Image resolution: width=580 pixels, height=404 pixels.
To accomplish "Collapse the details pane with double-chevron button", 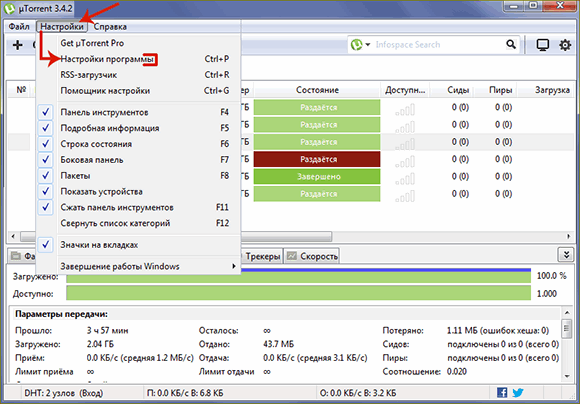I will pyautogui.click(x=565, y=255).
